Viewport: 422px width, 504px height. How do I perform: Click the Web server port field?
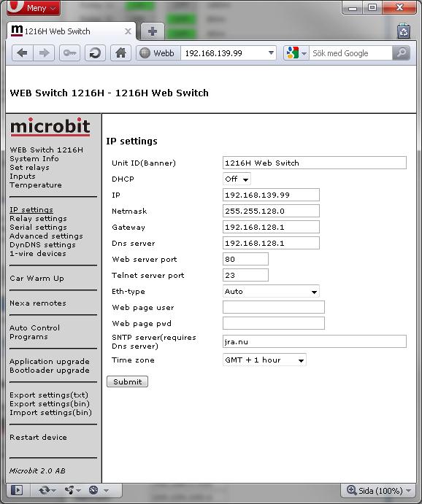tap(245, 259)
